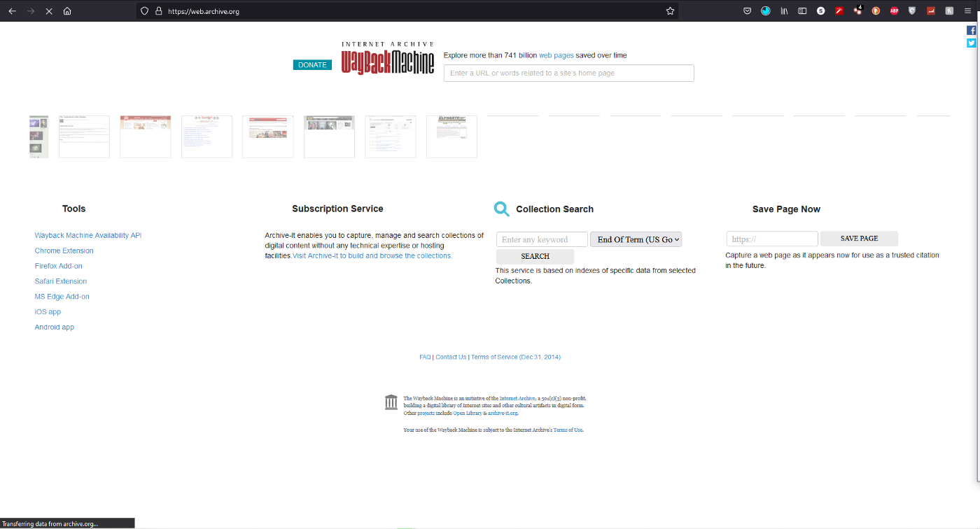This screenshot has width=980, height=529.
Task: Open the MS Edge Add-on link
Action: pos(62,297)
